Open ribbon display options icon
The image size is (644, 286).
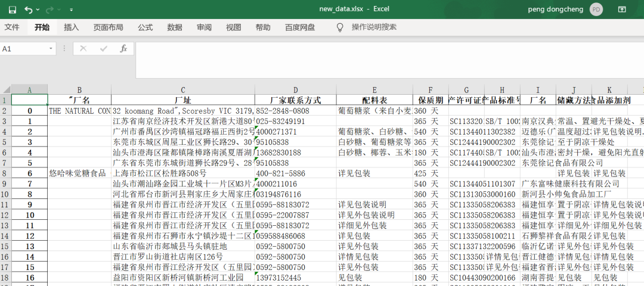pyautogui.click(x=622, y=9)
